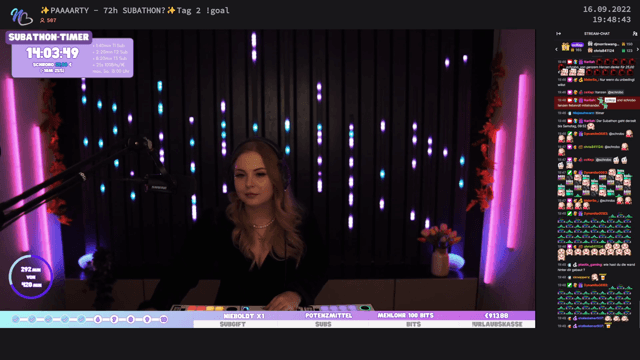Click the SUBGIFT label in bottom bar

click(233, 324)
